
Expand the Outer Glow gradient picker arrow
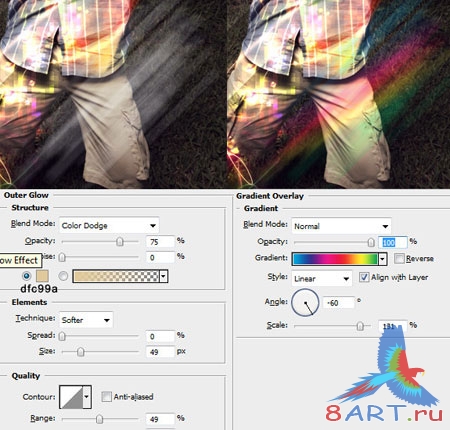click(x=163, y=276)
